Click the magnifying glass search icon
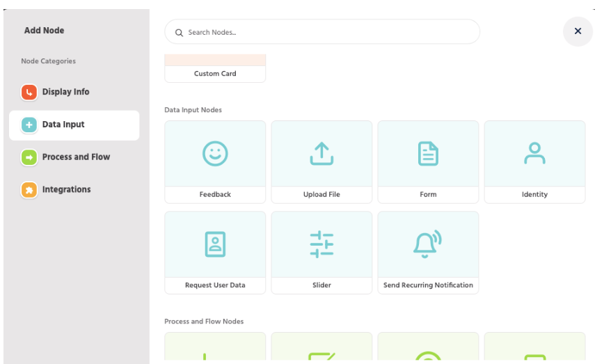604x364 pixels. [179, 33]
